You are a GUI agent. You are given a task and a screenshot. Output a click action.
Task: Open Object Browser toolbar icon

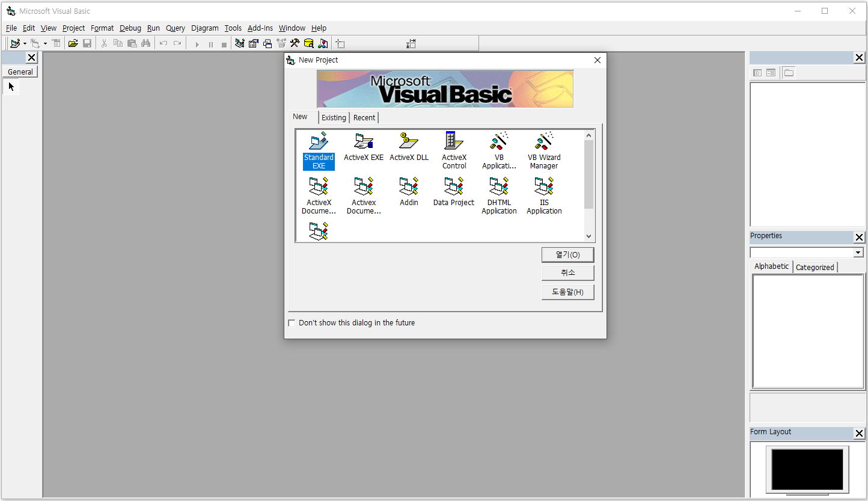click(281, 43)
